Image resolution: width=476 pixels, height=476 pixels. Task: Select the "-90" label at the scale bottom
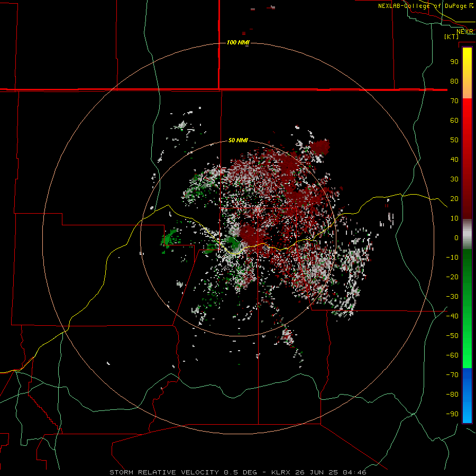click(452, 414)
